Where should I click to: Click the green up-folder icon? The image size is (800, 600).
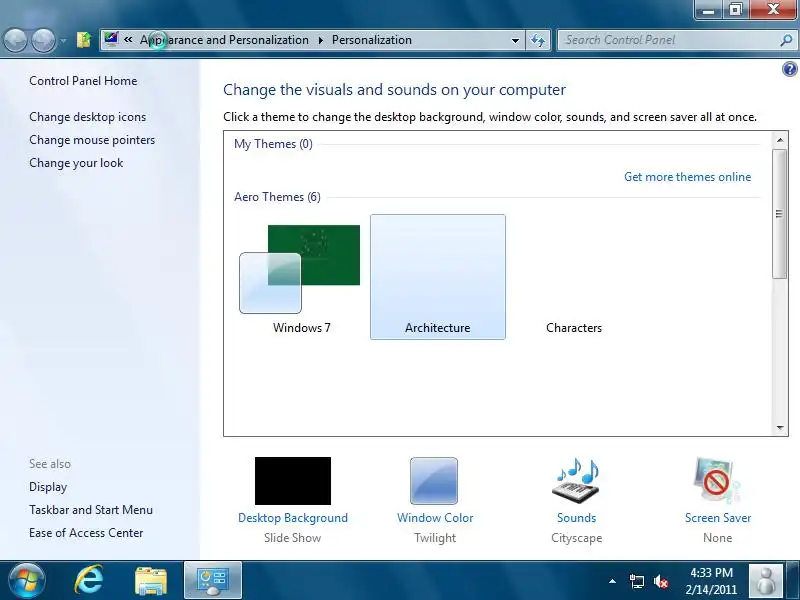click(x=84, y=40)
